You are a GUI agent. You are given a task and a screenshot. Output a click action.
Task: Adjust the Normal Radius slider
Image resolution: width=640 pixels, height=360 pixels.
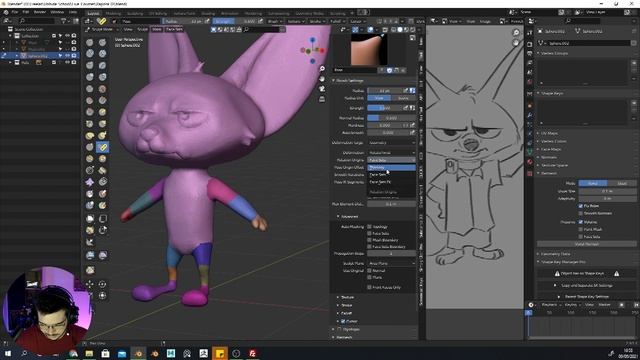pos(391,118)
